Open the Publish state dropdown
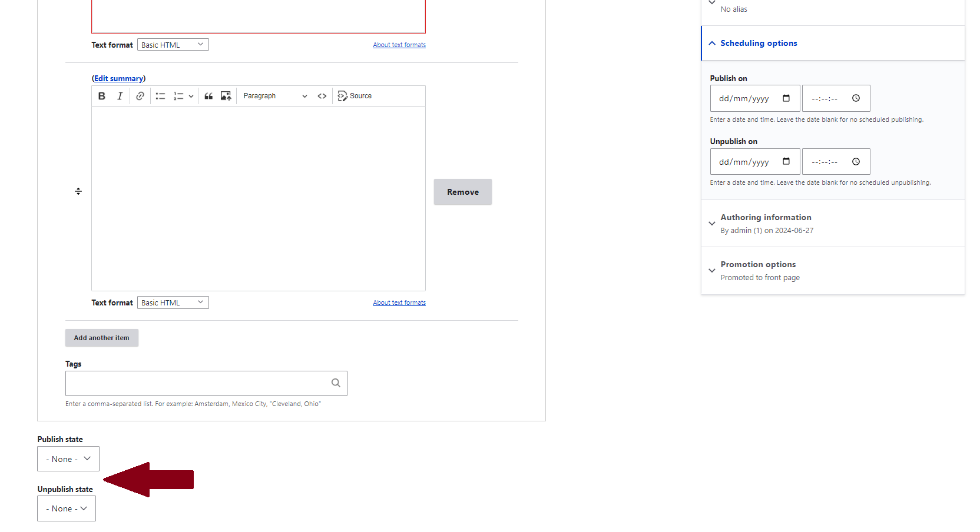Viewport: 980px width, 532px height. [x=68, y=458]
